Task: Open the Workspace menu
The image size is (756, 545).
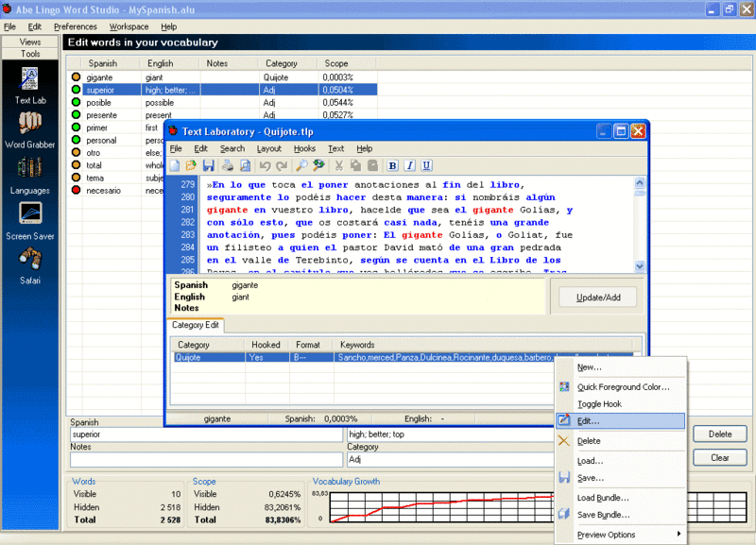Action: pyautogui.click(x=129, y=26)
